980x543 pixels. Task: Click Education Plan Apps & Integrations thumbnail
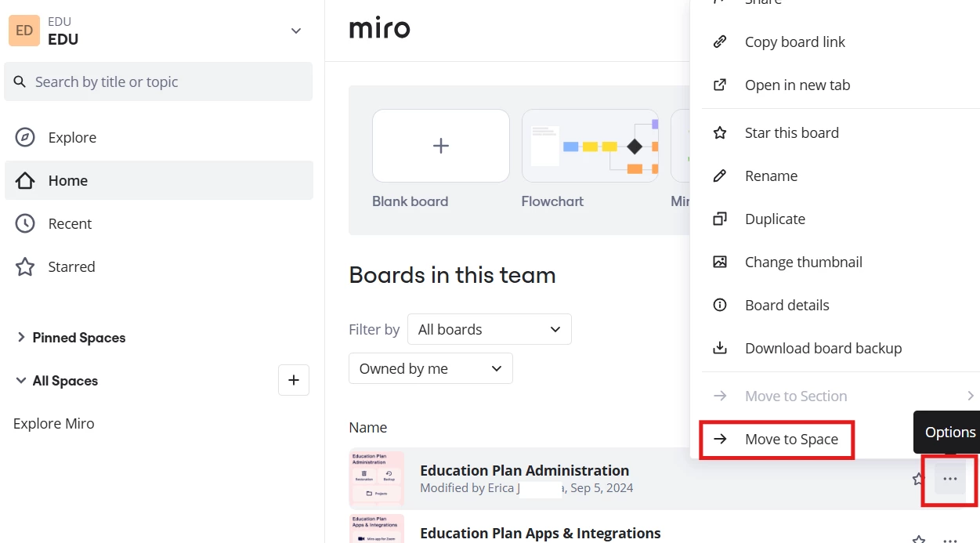pos(377,528)
